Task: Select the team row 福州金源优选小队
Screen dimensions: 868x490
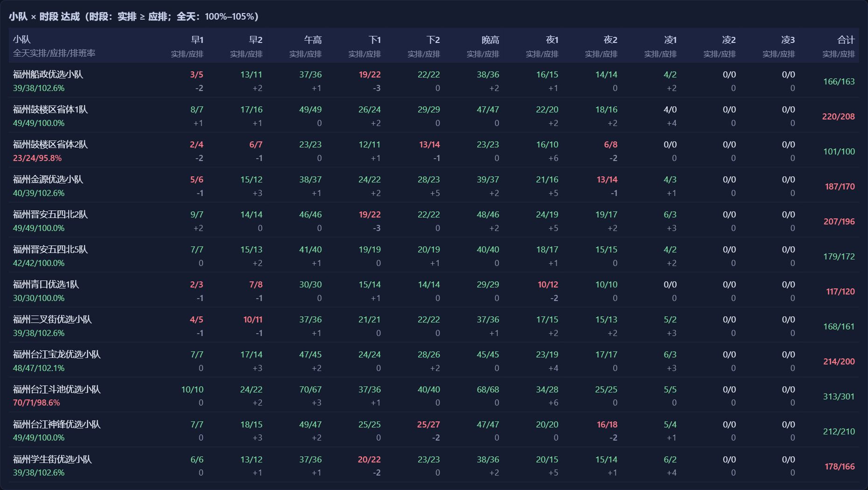Action: (434, 185)
